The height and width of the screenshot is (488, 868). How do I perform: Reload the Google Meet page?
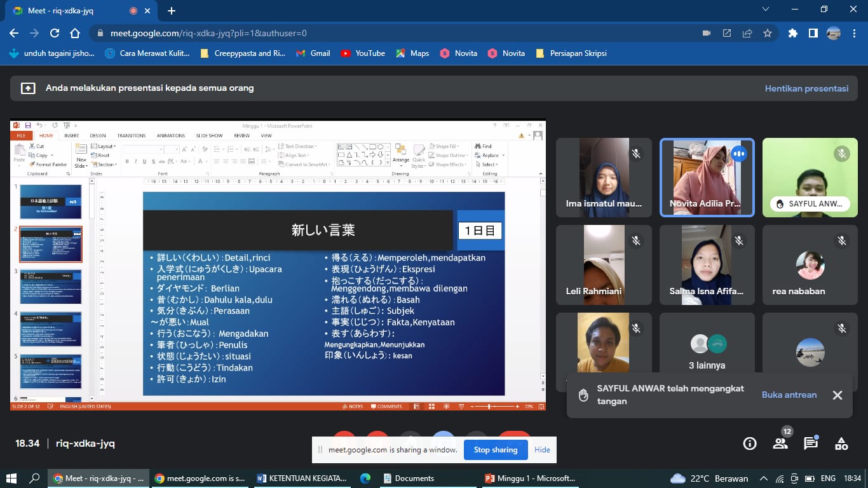(55, 33)
